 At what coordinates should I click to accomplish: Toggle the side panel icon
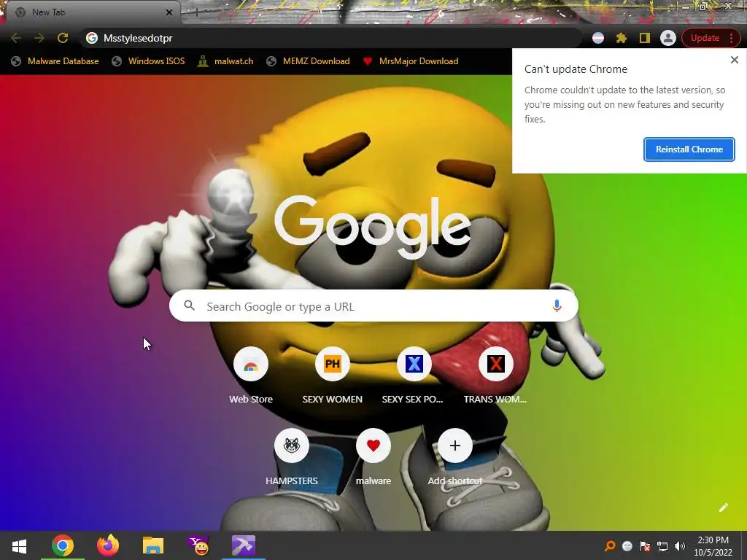click(x=645, y=38)
